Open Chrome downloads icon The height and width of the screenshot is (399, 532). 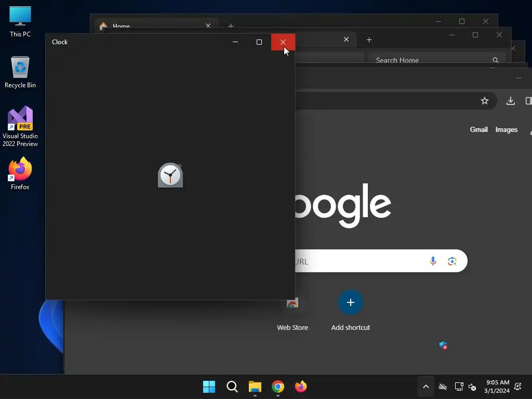point(510,101)
